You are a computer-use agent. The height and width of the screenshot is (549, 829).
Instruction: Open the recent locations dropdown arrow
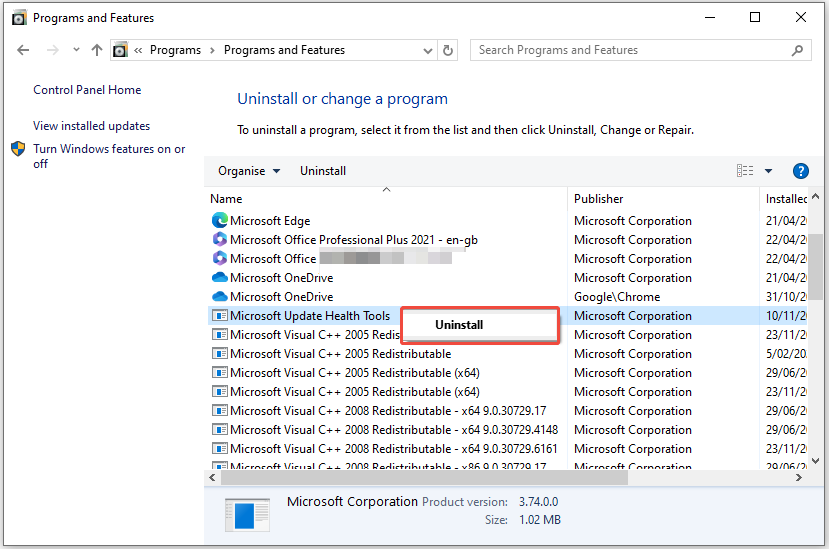coord(76,50)
